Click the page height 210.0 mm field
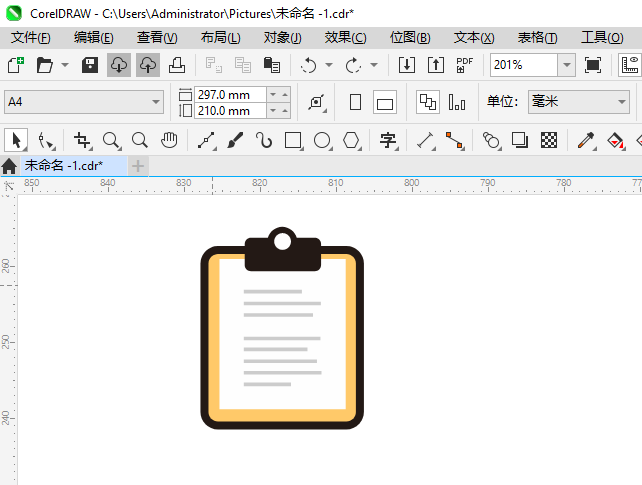The height and width of the screenshot is (485, 642). coord(230,111)
